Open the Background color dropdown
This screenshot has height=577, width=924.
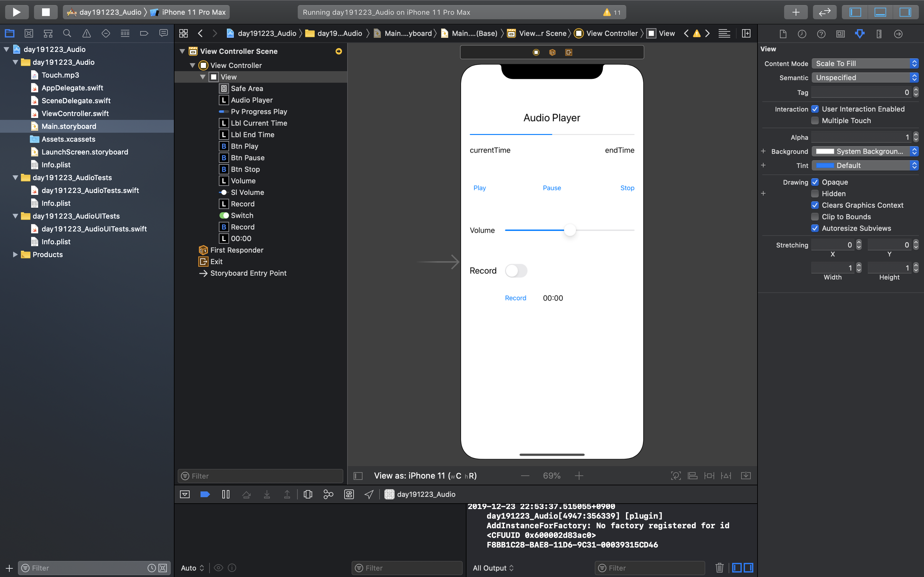tap(864, 151)
